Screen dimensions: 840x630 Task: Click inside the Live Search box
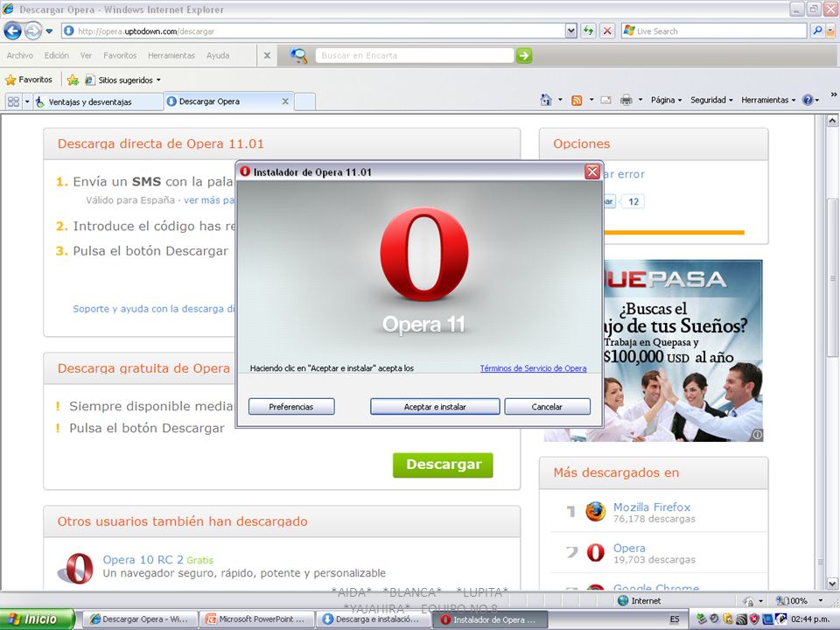[x=714, y=31]
